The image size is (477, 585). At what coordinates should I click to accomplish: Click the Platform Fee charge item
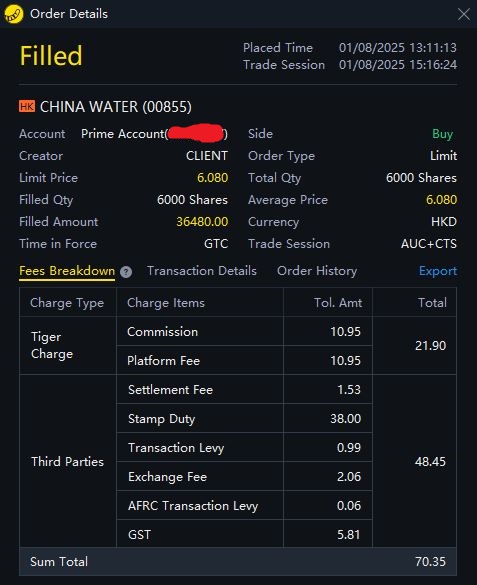click(x=163, y=361)
